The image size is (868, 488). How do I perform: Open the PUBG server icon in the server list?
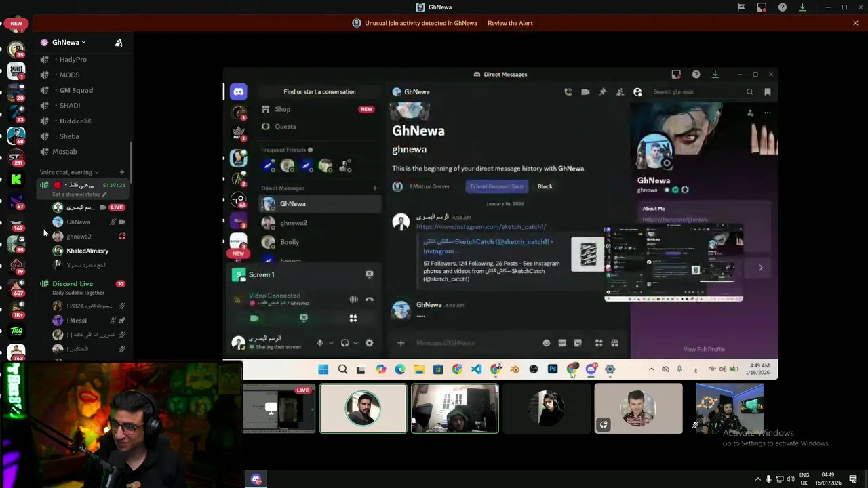[16, 70]
